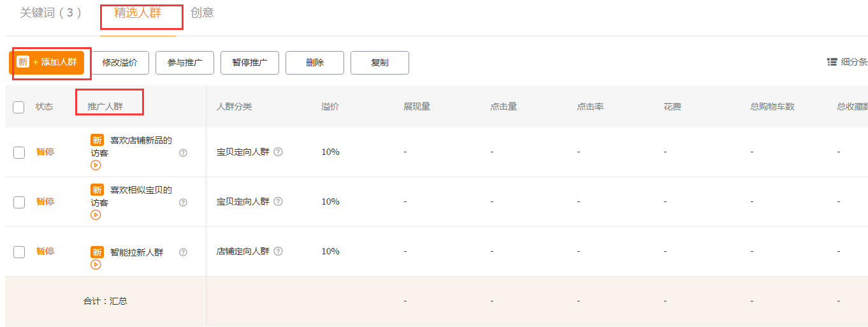Click the 新 badge on 喜欢相似宝贝的访客
Viewport: 868px width, 327px height.
click(x=97, y=190)
